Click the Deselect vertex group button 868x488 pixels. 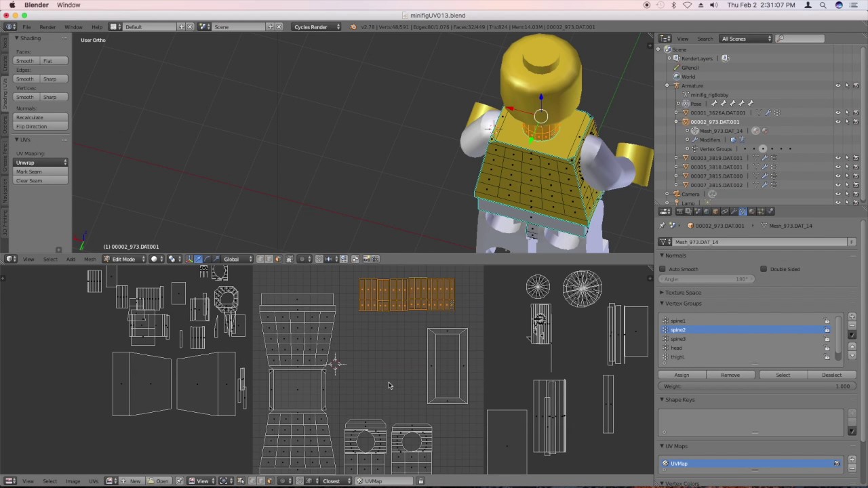point(831,375)
